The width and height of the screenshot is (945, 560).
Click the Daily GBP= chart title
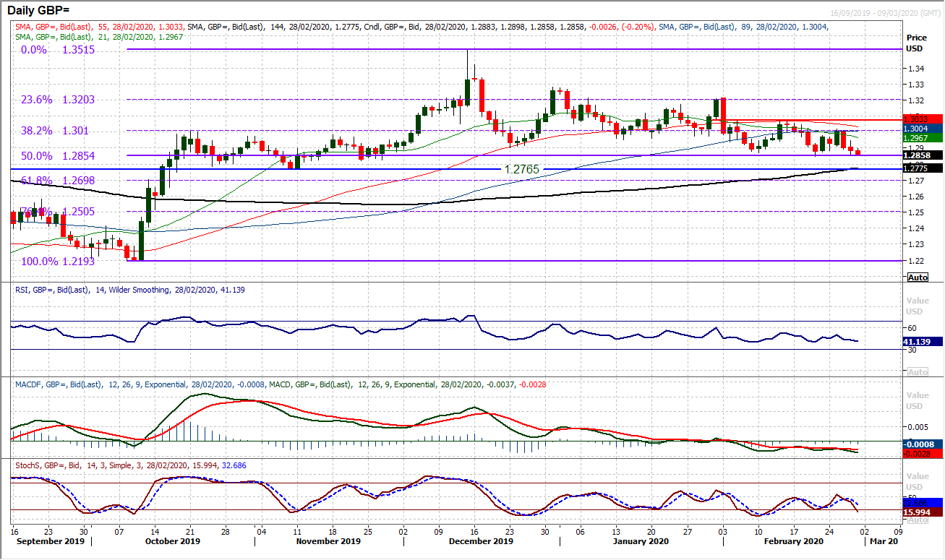pyautogui.click(x=40, y=10)
